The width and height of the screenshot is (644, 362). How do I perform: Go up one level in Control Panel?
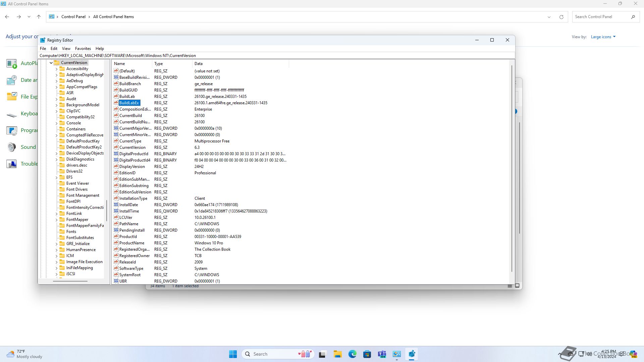(39, 17)
